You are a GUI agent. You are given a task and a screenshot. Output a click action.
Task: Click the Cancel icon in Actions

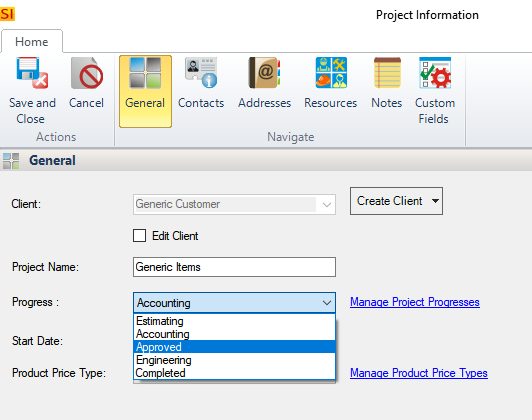tap(87, 73)
